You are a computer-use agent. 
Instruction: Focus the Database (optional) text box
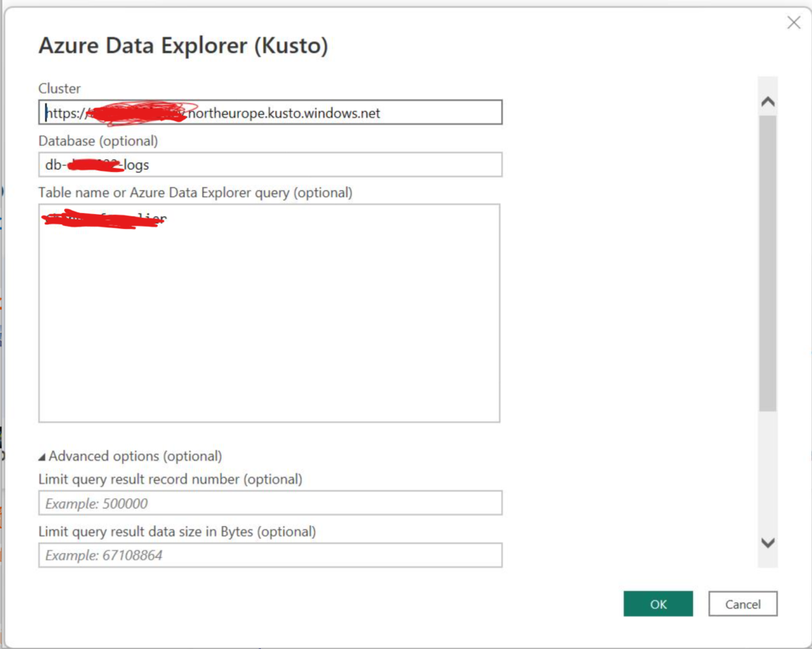270,165
